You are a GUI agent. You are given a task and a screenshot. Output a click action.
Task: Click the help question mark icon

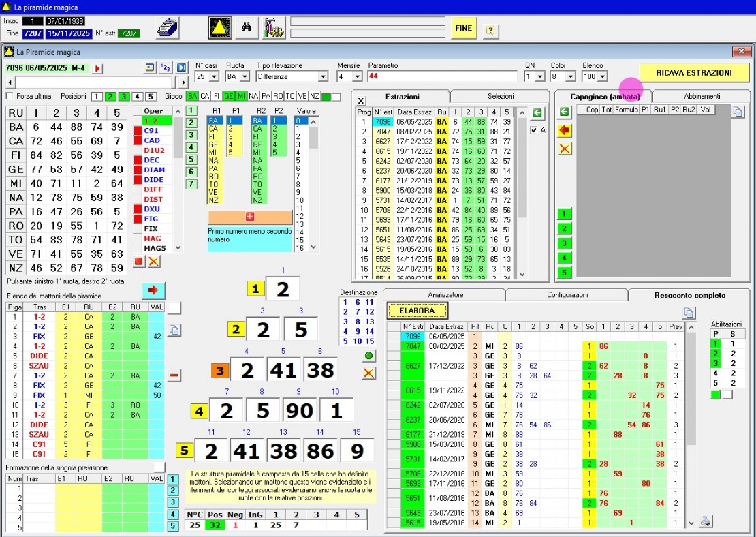point(490,31)
